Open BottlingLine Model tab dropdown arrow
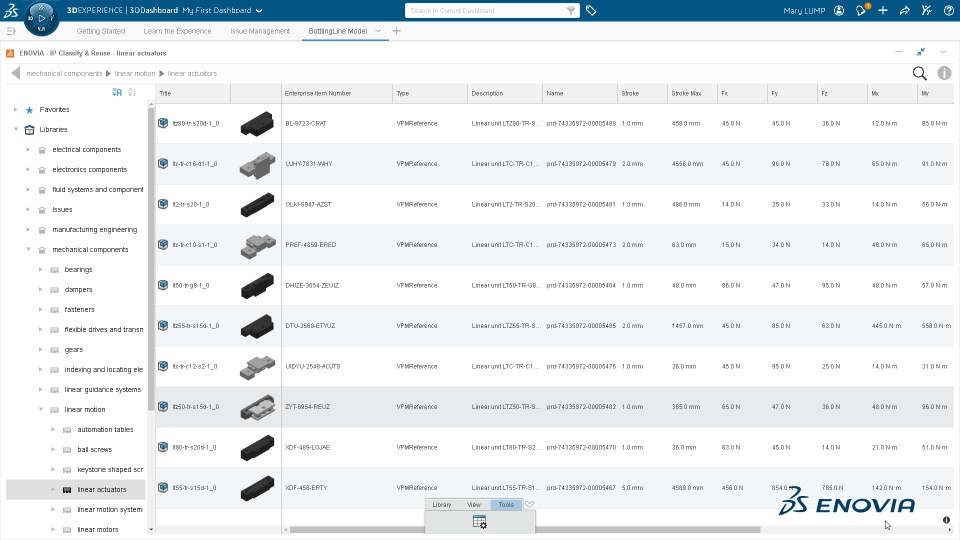Image resolution: width=960 pixels, height=540 pixels. click(378, 31)
